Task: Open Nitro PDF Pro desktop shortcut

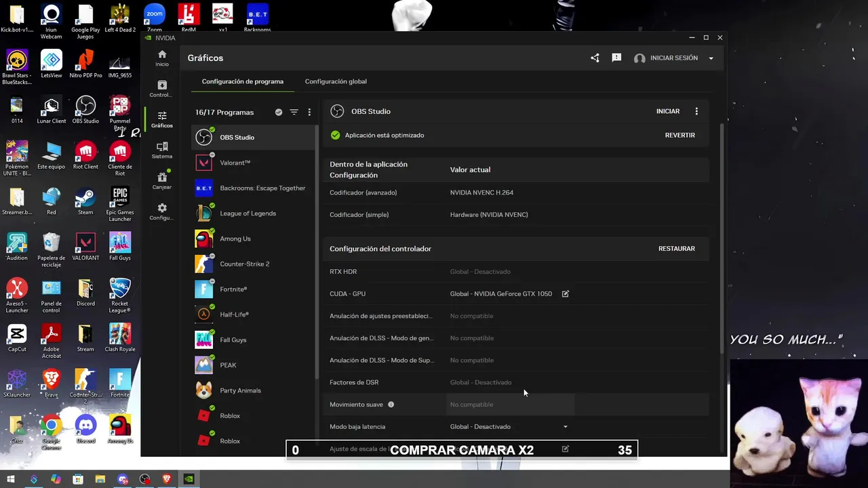Action: pos(85,65)
